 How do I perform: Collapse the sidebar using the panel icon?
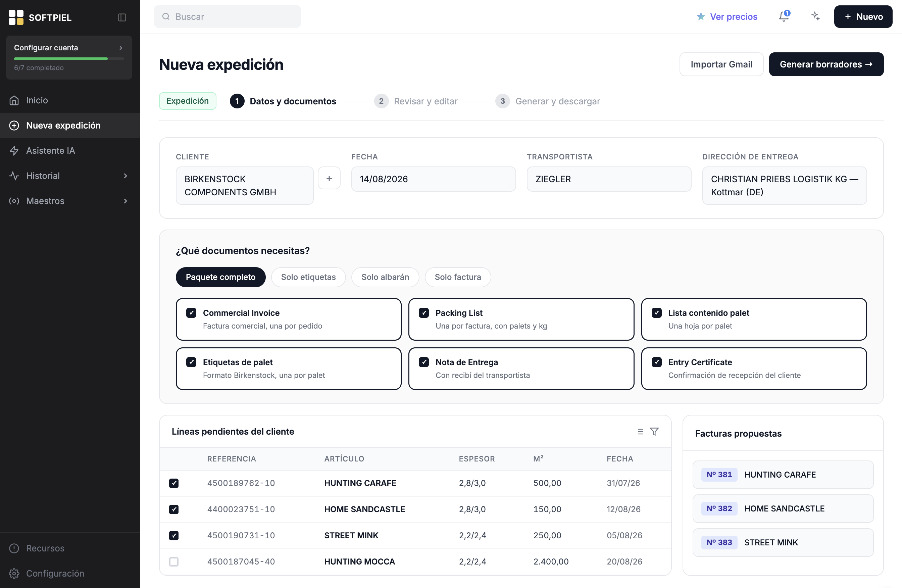(122, 17)
